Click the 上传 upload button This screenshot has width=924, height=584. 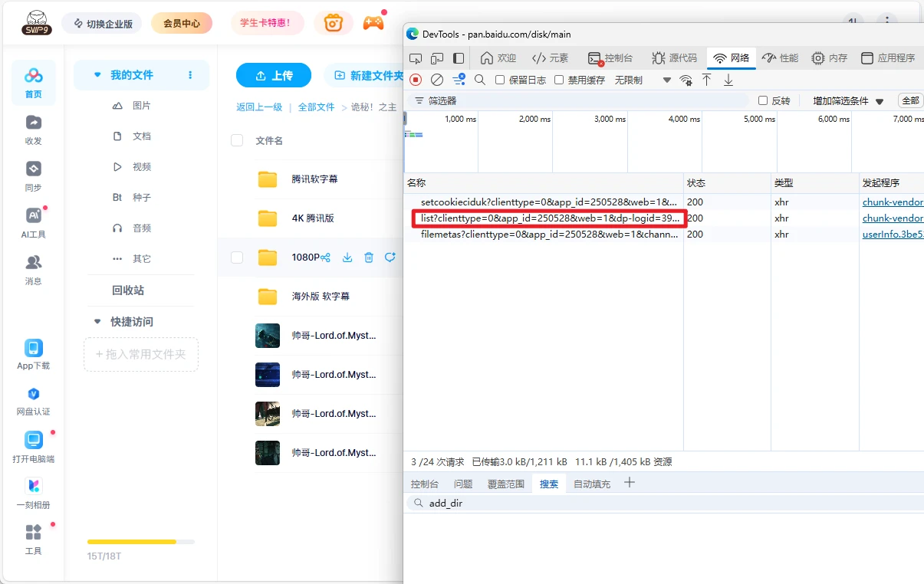[274, 75]
